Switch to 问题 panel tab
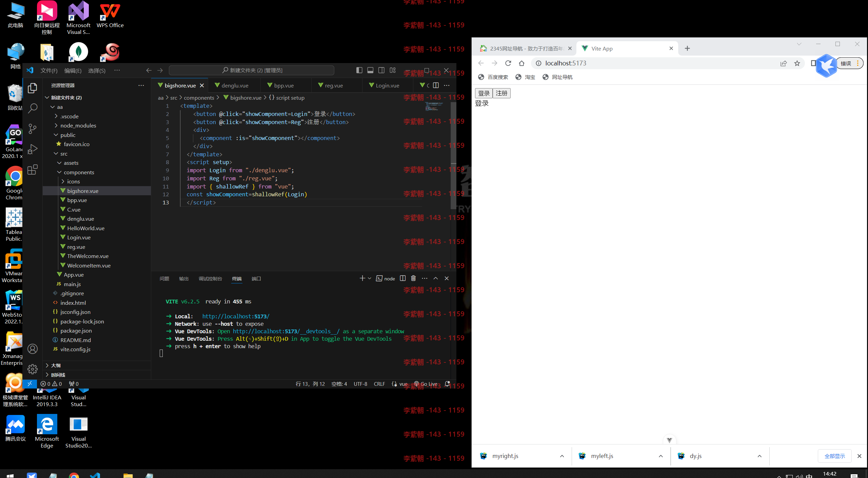 tap(164, 279)
